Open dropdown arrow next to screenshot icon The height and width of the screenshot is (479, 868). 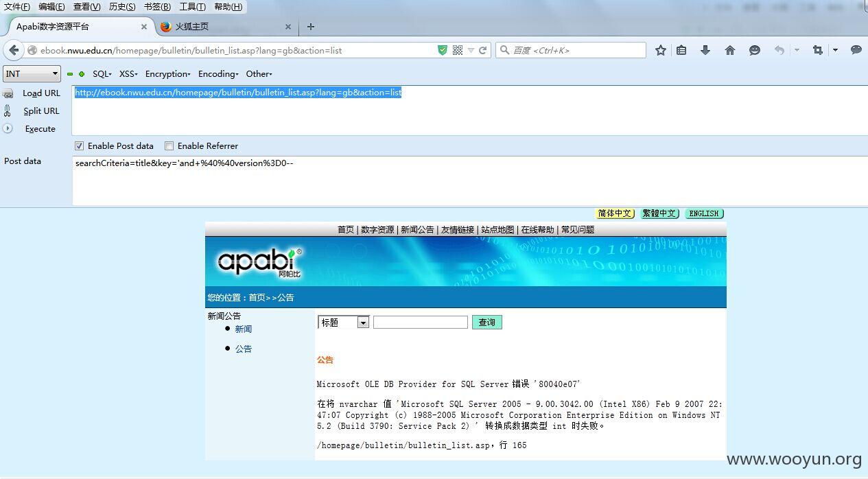[835, 50]
